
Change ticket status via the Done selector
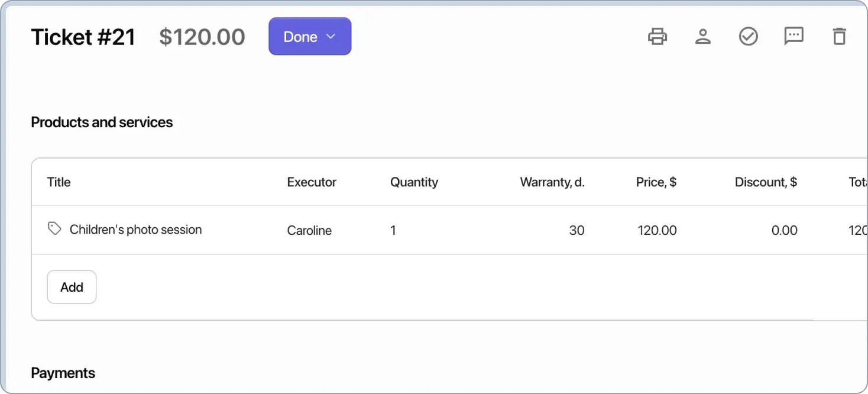[x=310, y=36]
